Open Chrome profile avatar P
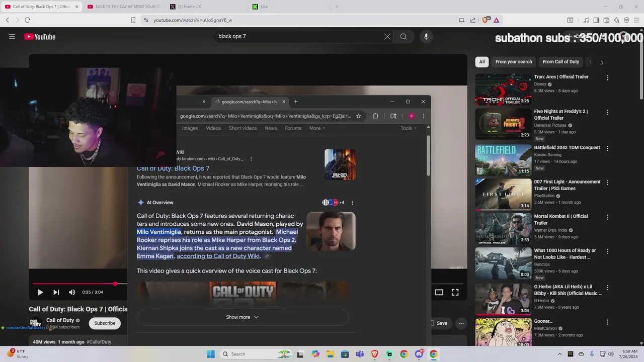 (x=411, y=116)
